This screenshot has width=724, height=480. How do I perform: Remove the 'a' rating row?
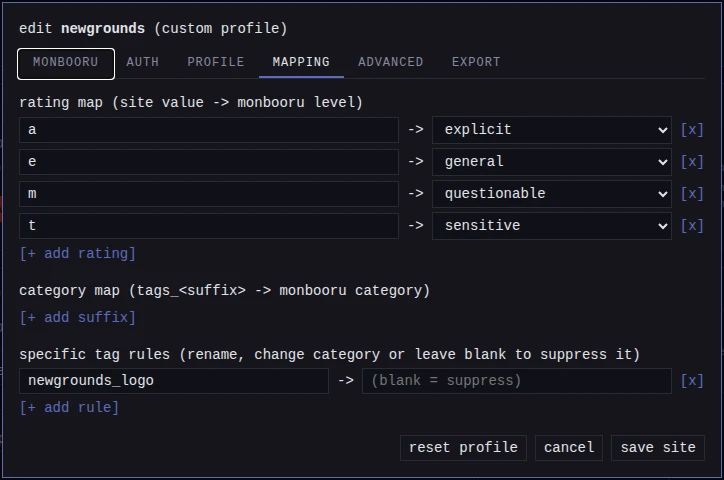pyautogui.click(x=692, y=130)
